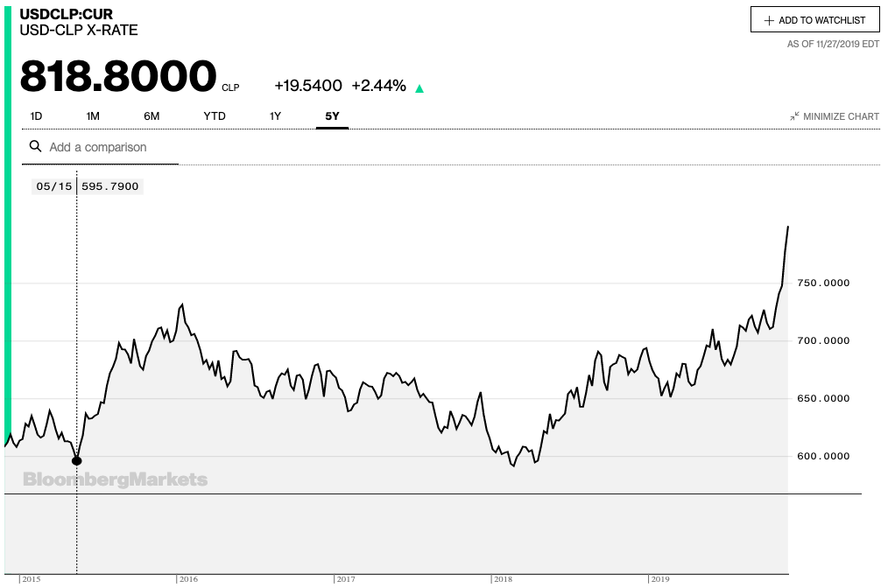Viewport: 888px width, 588px height.
Task: Click the minimize chart arrows icon
Action: [x=794, y=116]
